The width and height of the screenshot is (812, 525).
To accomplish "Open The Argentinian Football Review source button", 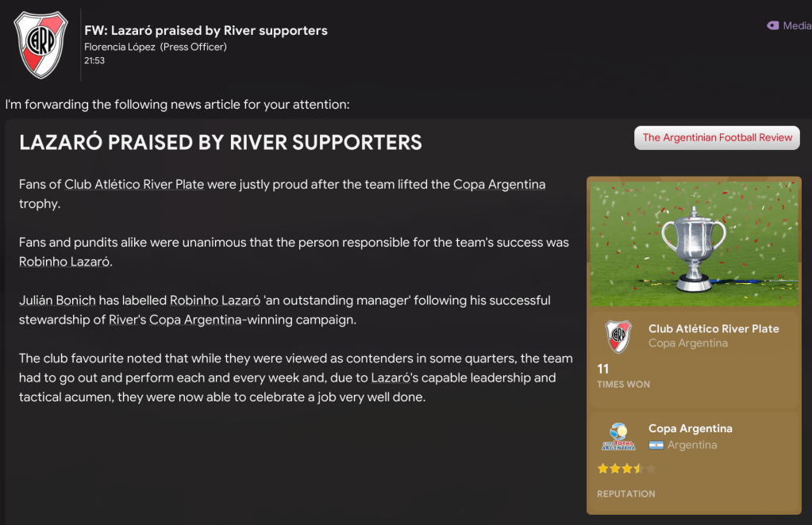I will [x=717, y=137].
